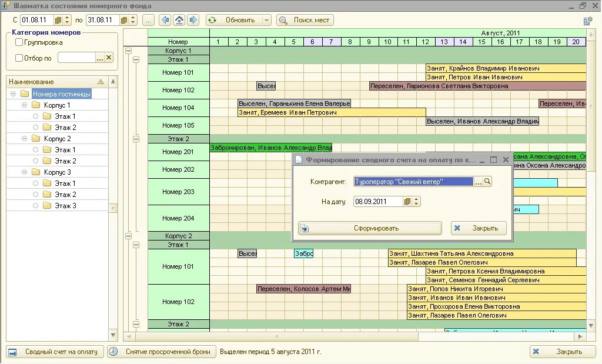Image resolution: width=602 pixels, height=364 pixels.
Task: Go to next period with right arrow
Action: pyautogui.click(x=193, y=20)
